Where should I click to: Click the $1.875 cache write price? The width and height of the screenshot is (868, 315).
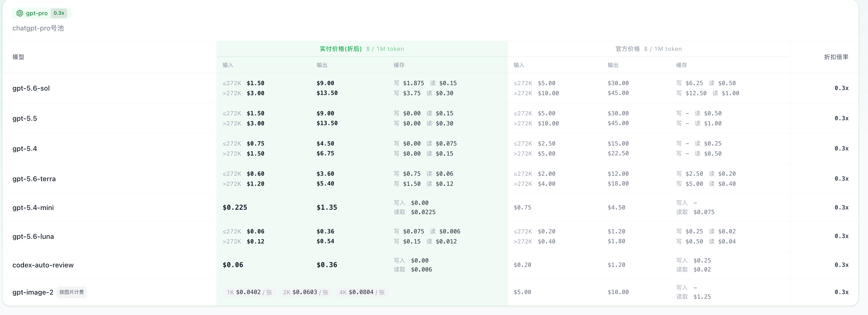point(414,83)
